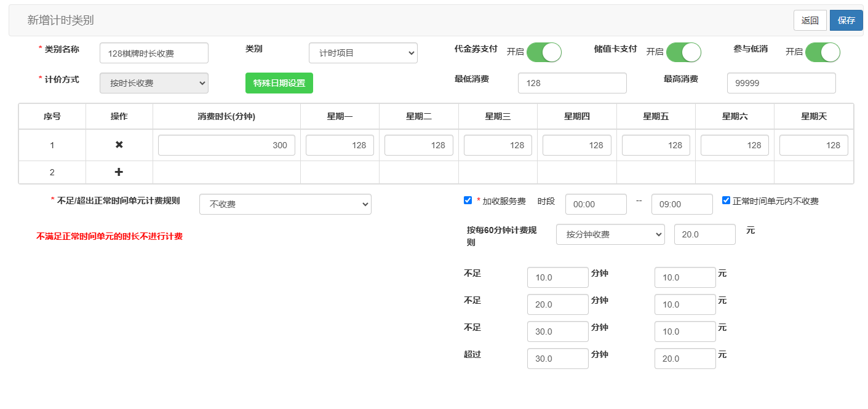Uncheck 正常时间单元内不收费 checkbox

point(726,201)
